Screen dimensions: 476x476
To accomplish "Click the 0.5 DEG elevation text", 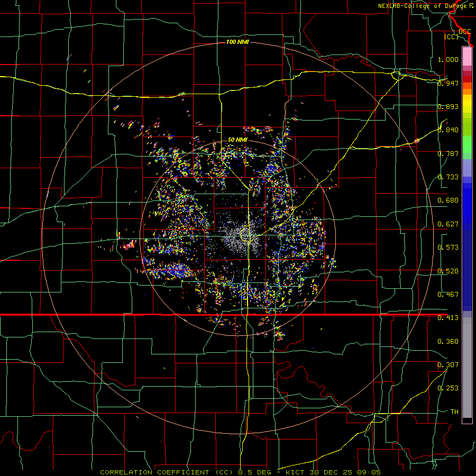I will click(x=255, y=472).
